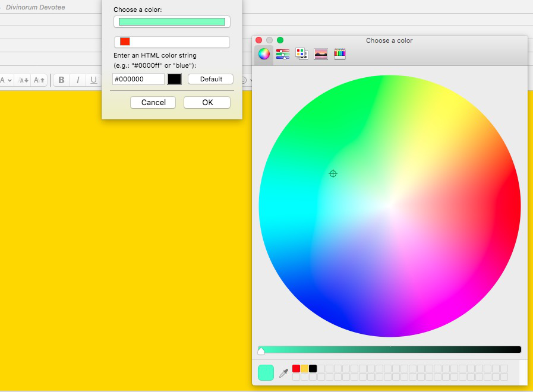Switch to the Color Wheel picker tab
The height and width of the screenshot is (392, 533).
[x=264, y=54]
